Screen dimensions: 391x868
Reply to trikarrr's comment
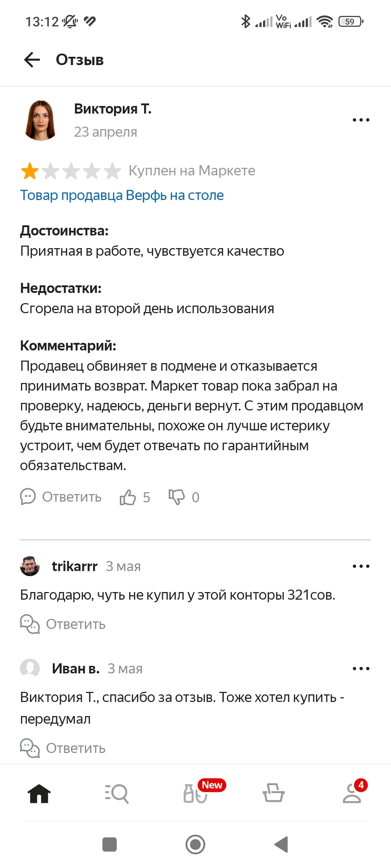pos(63,624)
